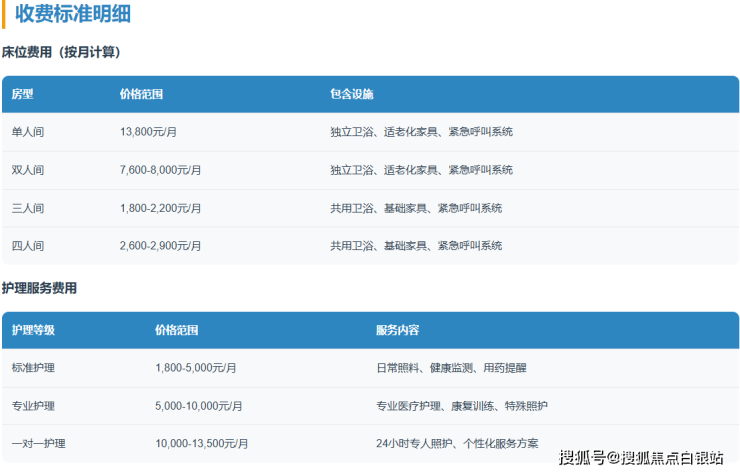740x474 pixels.
Task: Select the 三人间 row label
Action: (x=28, y=208)
